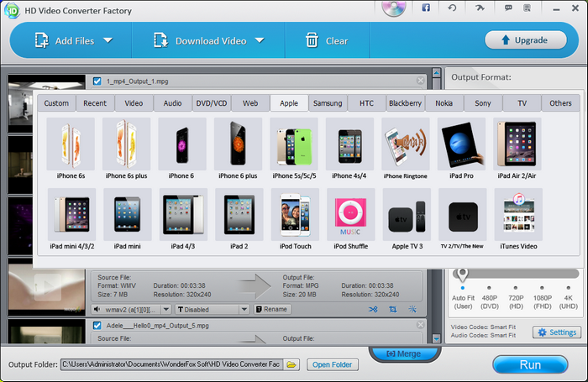588x382 pixels.
Task: Select the iPod Shuffle preset
Action: point(349,219)
